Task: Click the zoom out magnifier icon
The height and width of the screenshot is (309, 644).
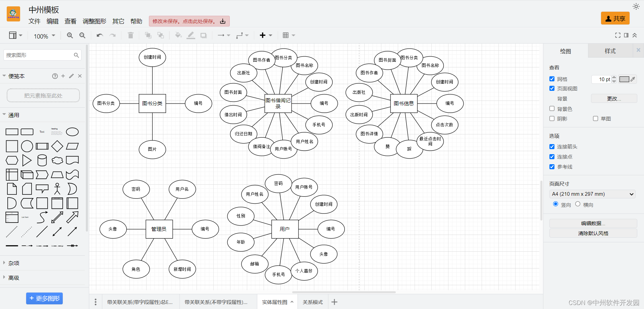Action: click(x=82, y=35)
